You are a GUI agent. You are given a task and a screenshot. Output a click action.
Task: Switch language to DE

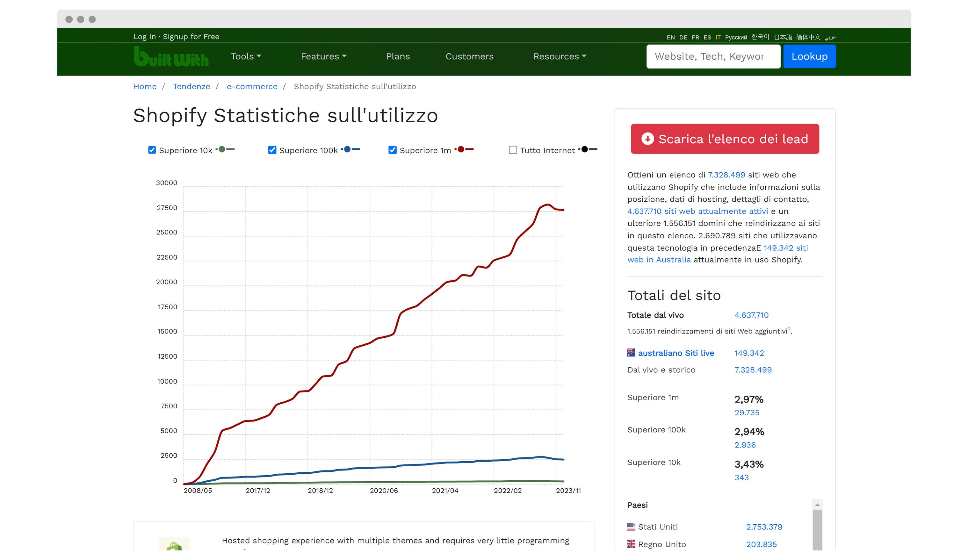click(x=683, y=37)
